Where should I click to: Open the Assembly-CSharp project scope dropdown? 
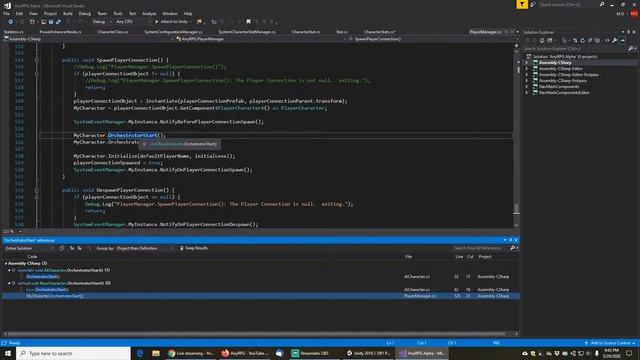coord(88,39)
